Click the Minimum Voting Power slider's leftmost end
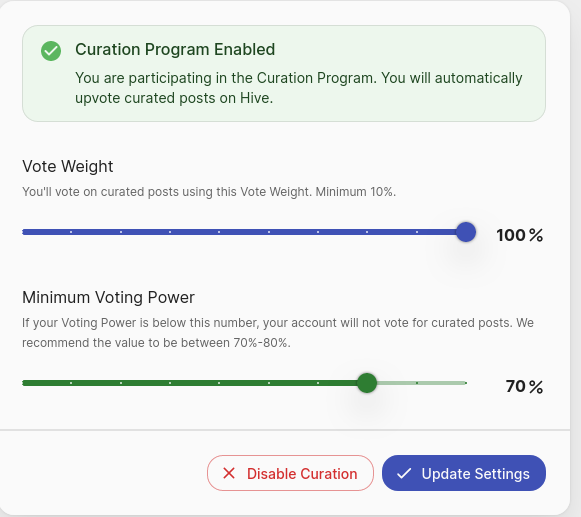Image resolution: width=581 pixels, height=517 pixels. click(x=23, y=383)
